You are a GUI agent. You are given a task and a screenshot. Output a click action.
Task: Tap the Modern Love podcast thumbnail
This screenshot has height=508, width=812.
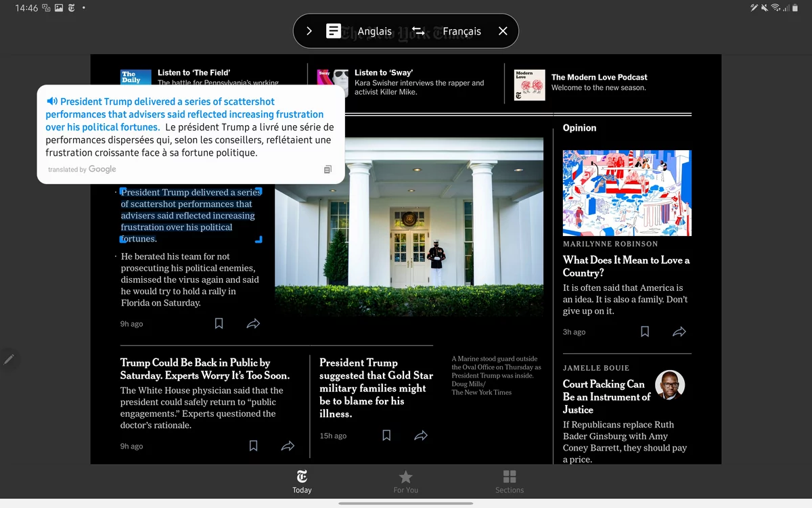point(530,85)
